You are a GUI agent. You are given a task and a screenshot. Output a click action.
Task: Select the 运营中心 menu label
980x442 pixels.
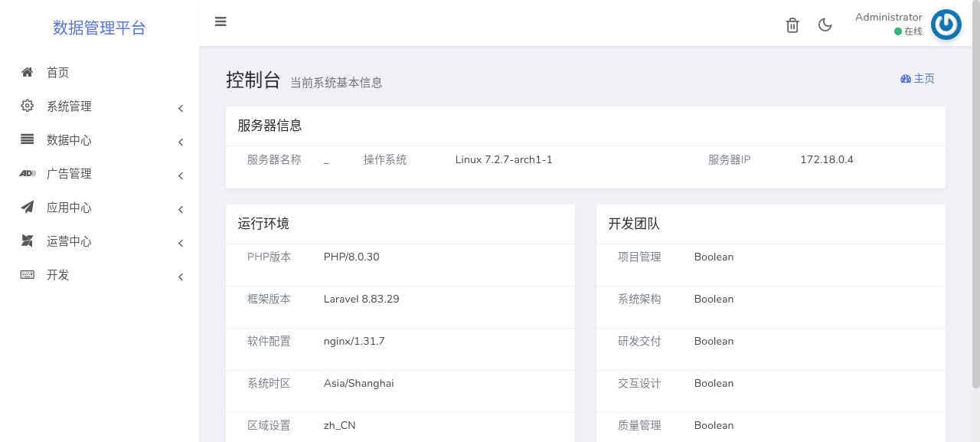coord(69,241)
